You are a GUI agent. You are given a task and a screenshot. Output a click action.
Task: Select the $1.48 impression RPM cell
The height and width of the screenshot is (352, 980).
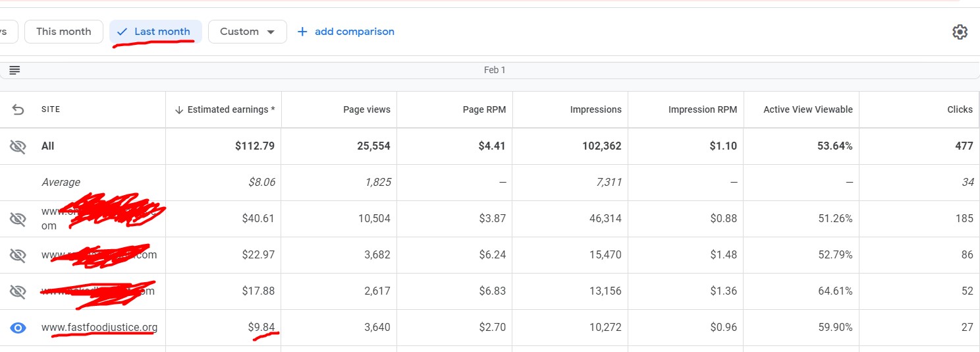point(724,255)
